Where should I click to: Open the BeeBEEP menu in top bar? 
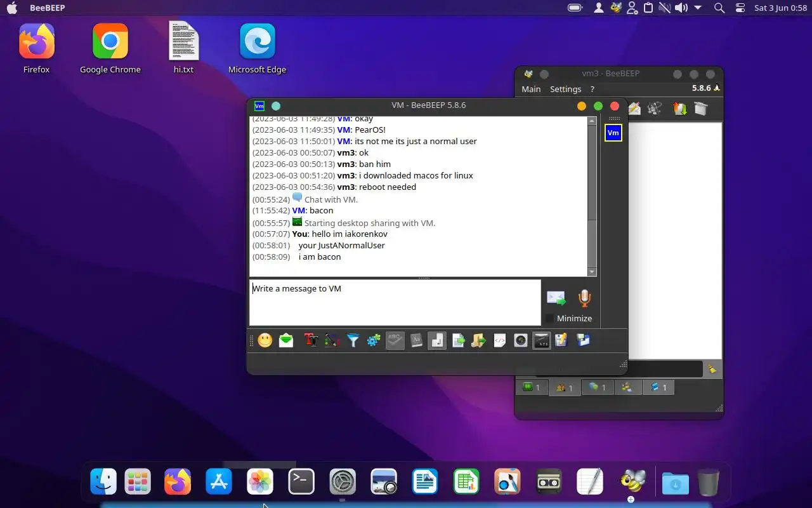click(47, 8)
